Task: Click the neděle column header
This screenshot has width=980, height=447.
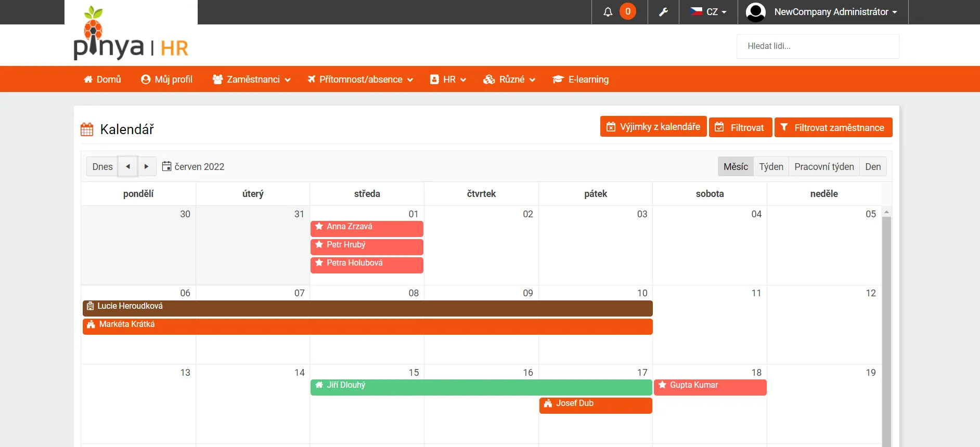Action: 824,194
